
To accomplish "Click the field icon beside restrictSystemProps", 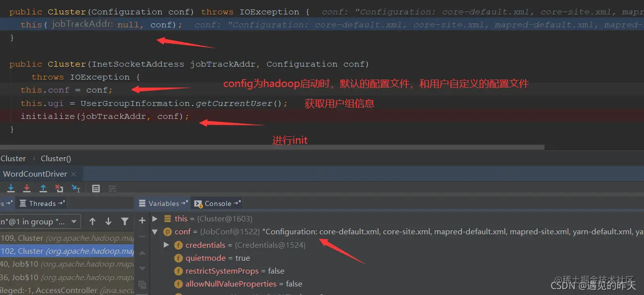I will tap(179, 271).
